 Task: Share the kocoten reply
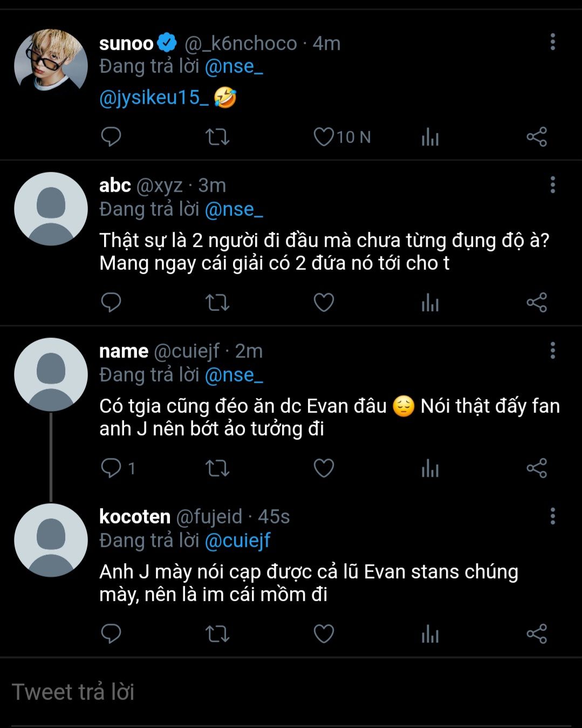(x=537, y=634)
